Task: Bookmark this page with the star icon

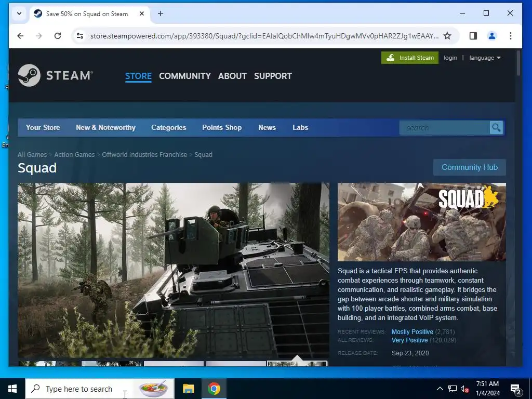Action: 447,36
